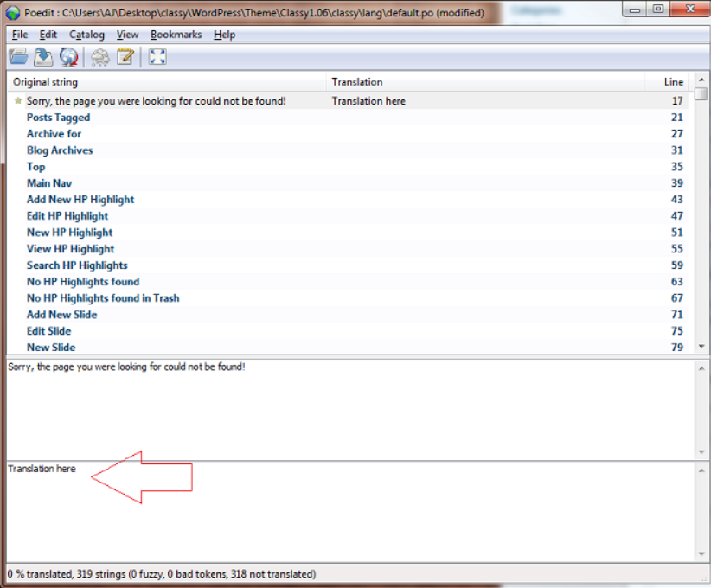The height and width of the screenshot is (588, 711).
Task: Open the Bookmarks menu
Action: coord(176,35)
